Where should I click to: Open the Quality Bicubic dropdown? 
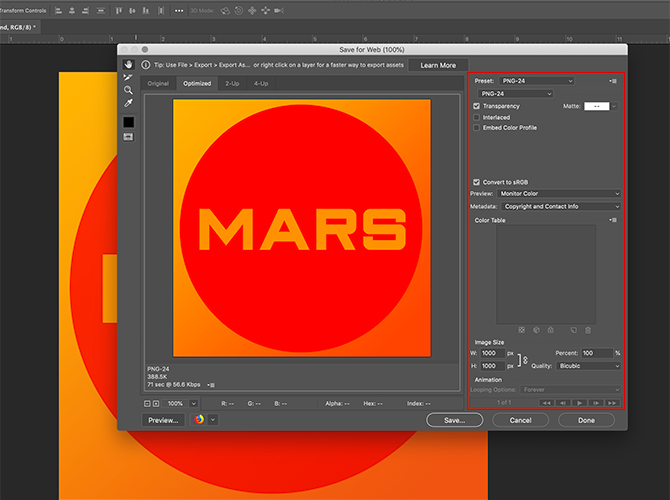click(x=589, y=366)
